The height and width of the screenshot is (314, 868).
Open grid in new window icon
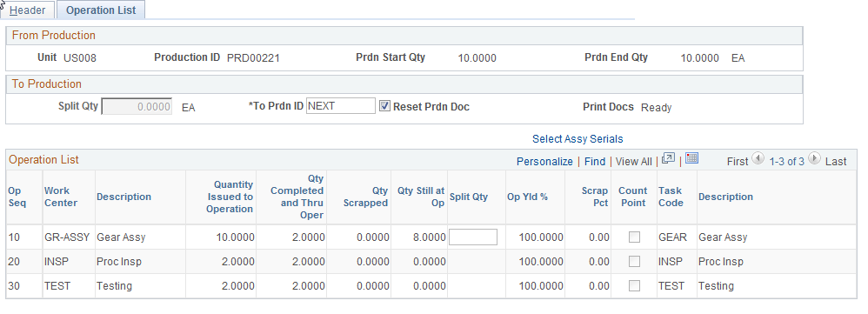(x=668, y=159)
